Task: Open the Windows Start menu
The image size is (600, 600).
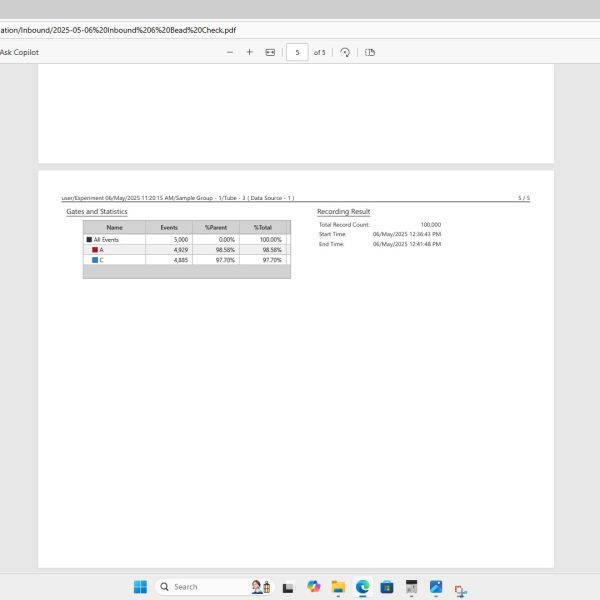Action: 140,587
